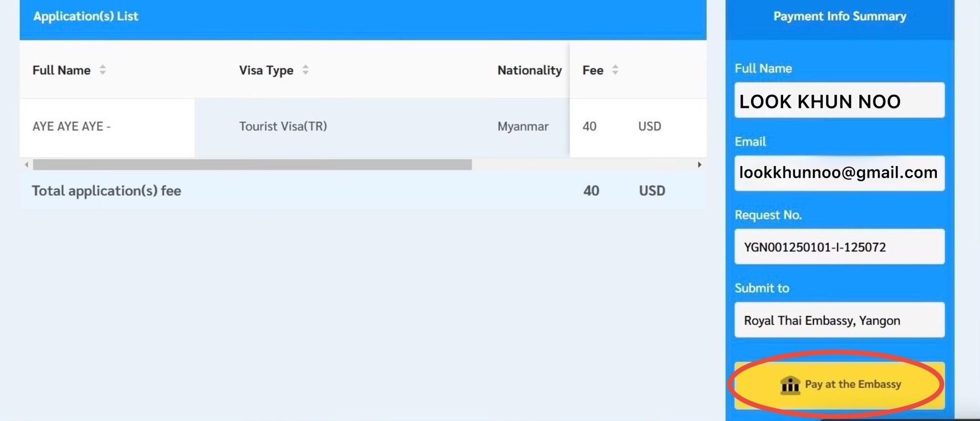Focus the Email input field
Screen dimensions: 980x421
pos(839,173)
